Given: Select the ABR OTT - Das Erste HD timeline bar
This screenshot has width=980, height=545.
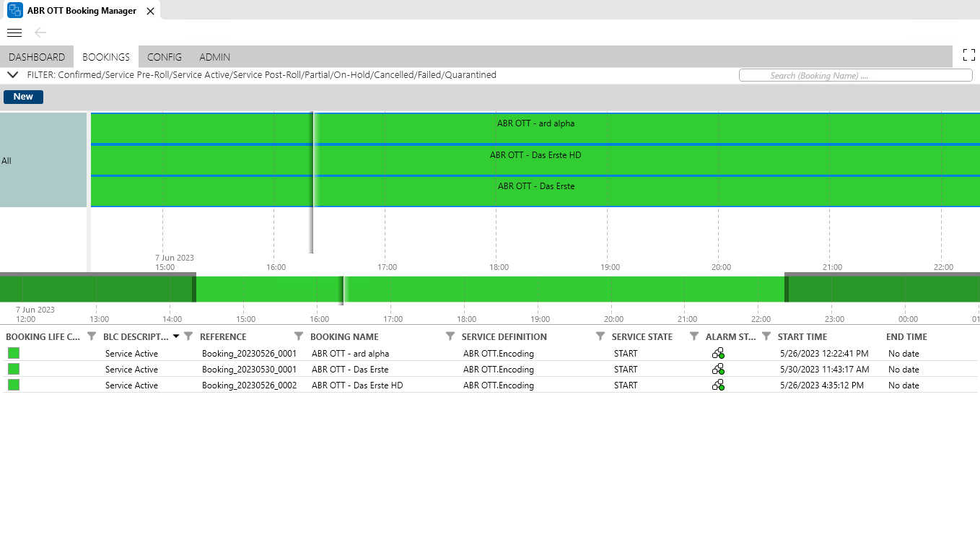Looking at the screenshot, I should pos(535,160).
